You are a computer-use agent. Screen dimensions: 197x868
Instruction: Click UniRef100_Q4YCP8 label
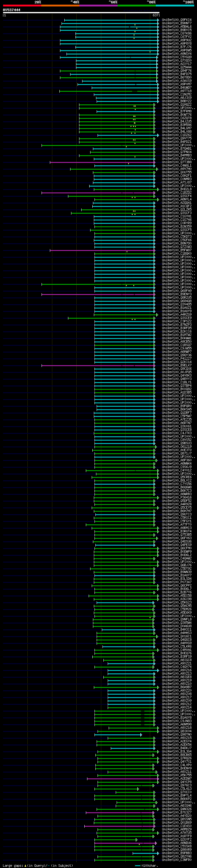tap(177, 782)
